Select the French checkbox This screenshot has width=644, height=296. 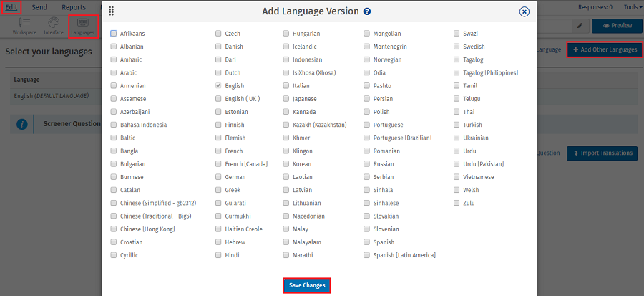[x=218, y=151]
